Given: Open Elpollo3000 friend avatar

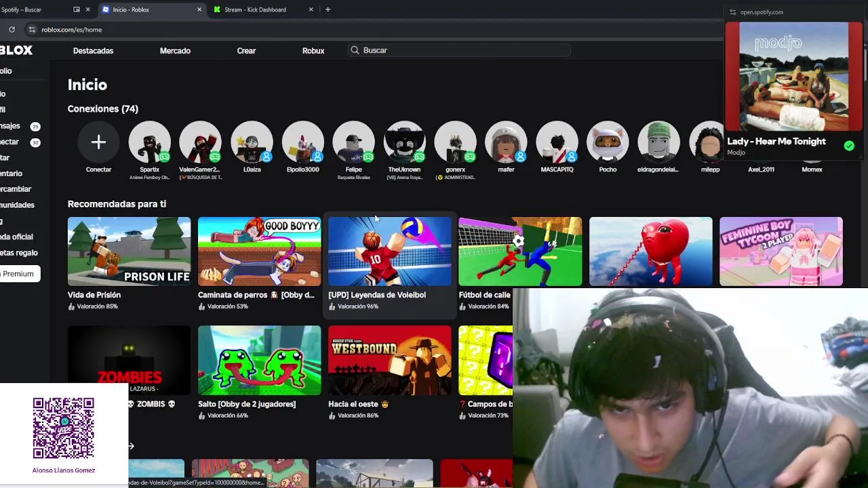Looking at the screenshot, I should 302,142.
